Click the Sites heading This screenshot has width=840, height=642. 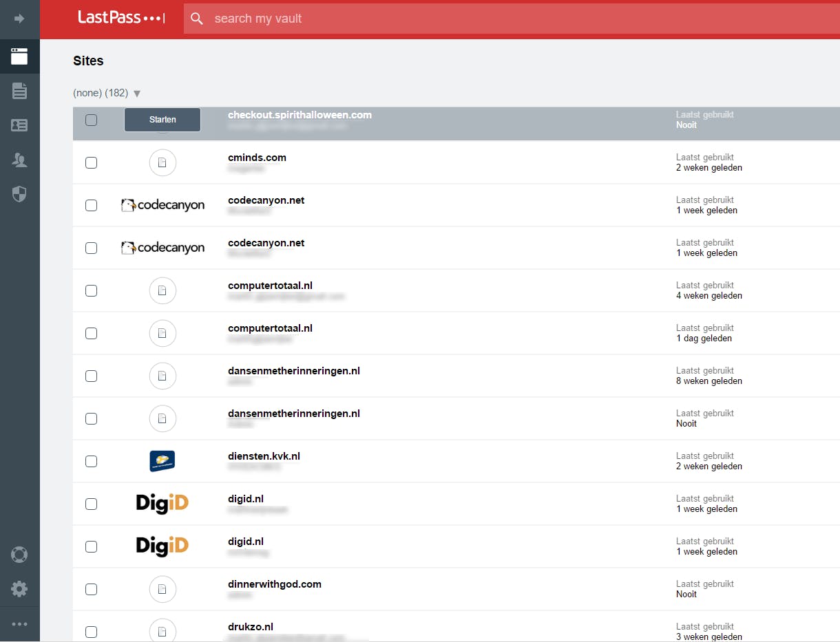click(x=88, y=61)
